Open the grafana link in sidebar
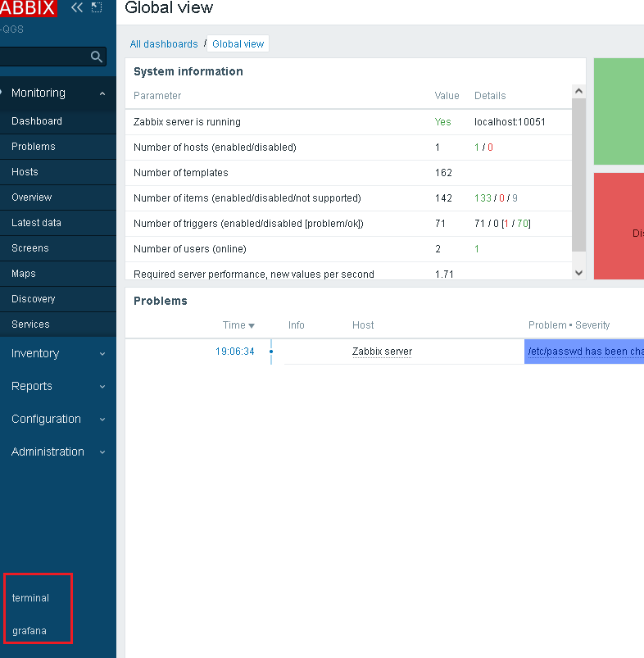 [x=29, y=631]
